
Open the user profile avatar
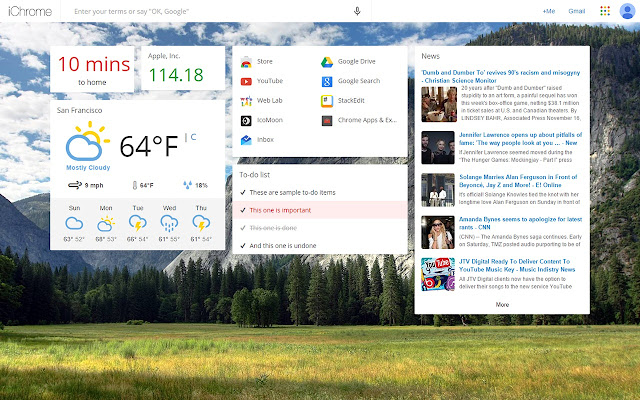[627, 11]
